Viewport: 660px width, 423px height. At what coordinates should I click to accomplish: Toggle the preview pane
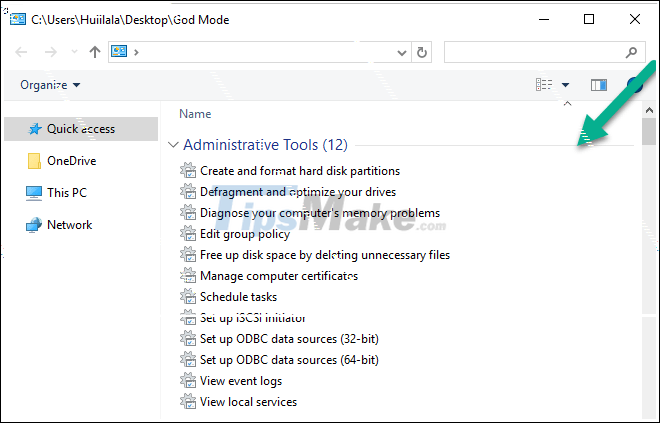point(599,85)
